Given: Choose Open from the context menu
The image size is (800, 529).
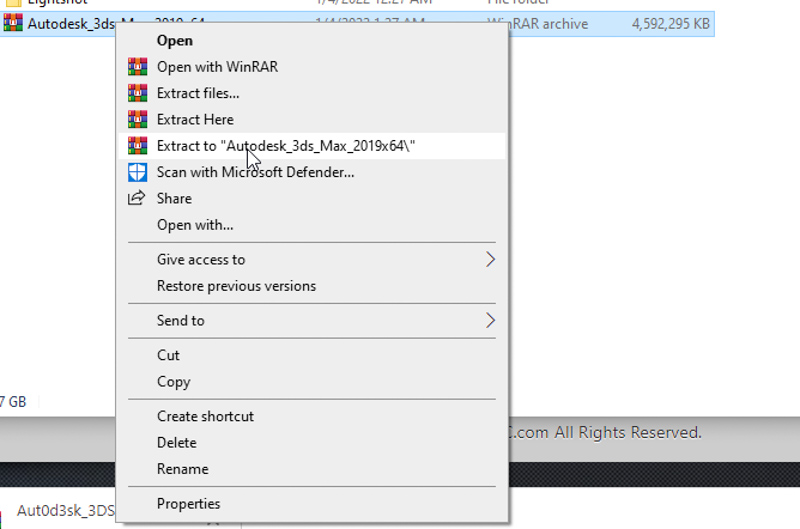Looking at the screenshot, I should coord(312,40).
